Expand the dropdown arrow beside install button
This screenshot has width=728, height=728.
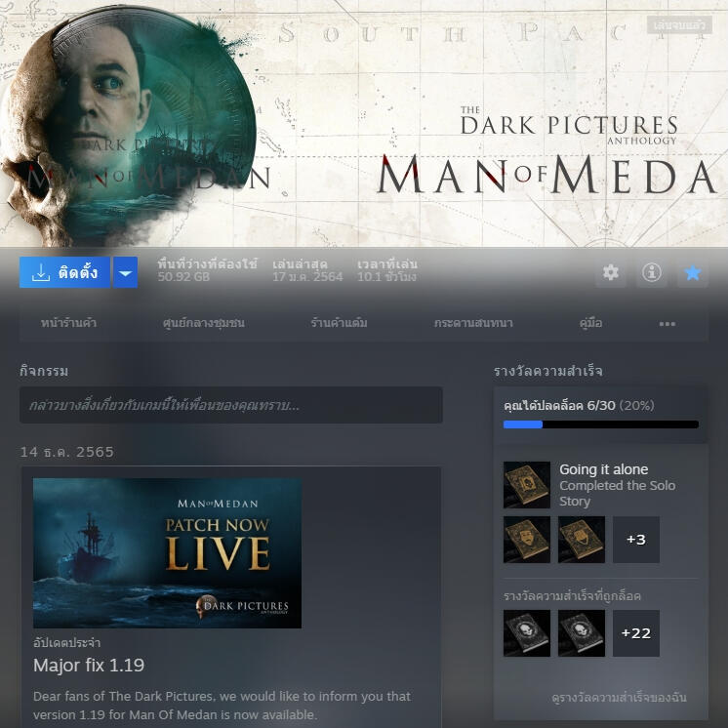pyautogui.click(x=125, y=273)
